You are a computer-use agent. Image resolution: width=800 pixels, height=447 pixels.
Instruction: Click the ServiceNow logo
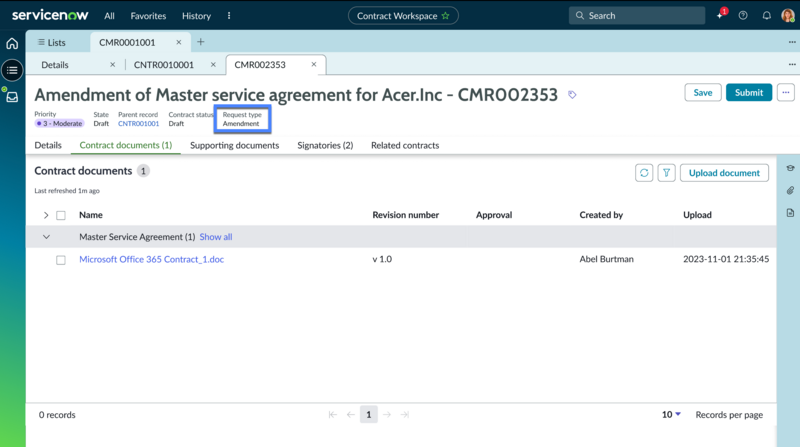[x=50, y=15]
